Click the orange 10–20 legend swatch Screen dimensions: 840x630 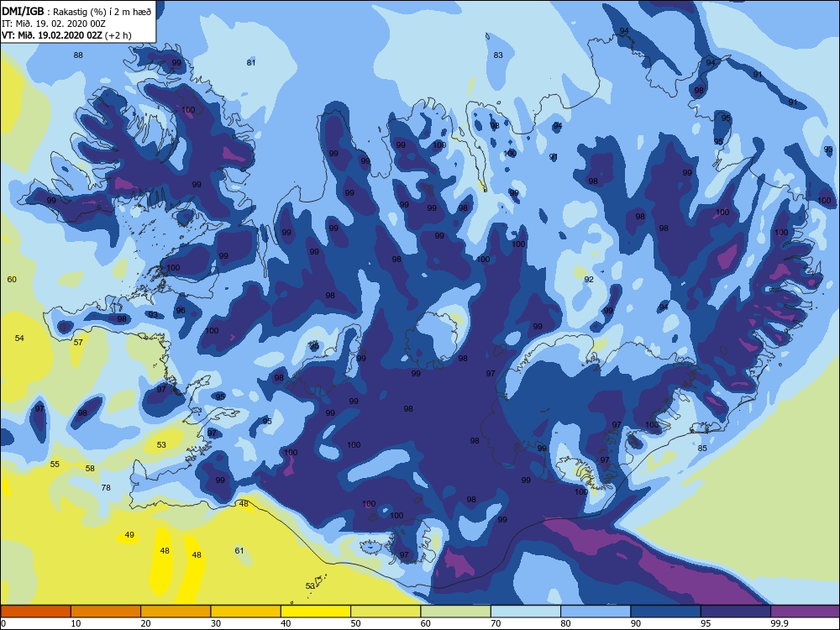(x=106, y=612)
